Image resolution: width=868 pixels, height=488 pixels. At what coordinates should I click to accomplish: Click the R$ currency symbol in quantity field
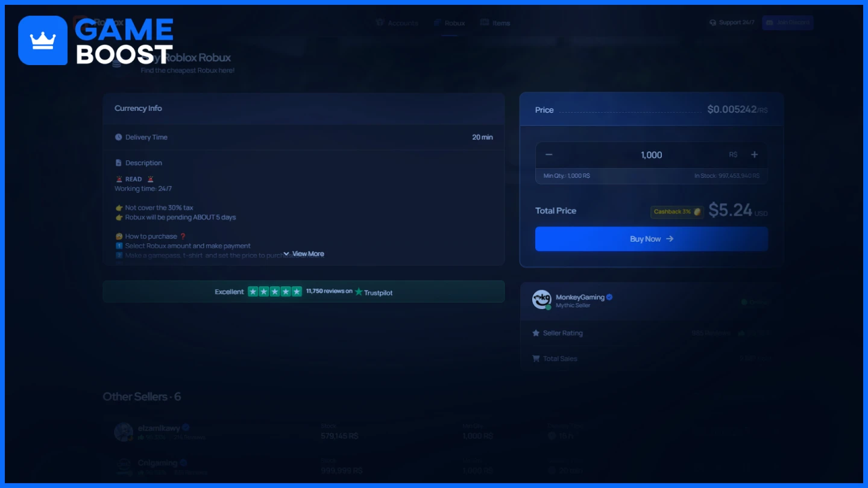click(x=733, y=155)
